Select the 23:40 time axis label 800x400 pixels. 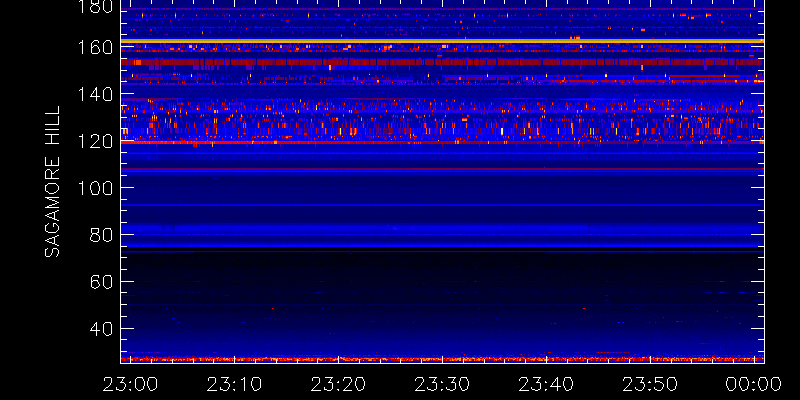click(x=546, y=384)
